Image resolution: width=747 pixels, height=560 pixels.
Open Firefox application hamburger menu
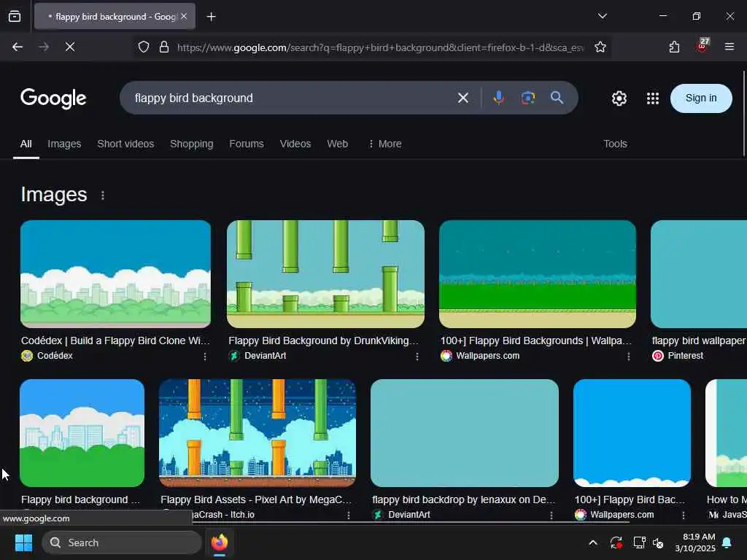point(729,47)
